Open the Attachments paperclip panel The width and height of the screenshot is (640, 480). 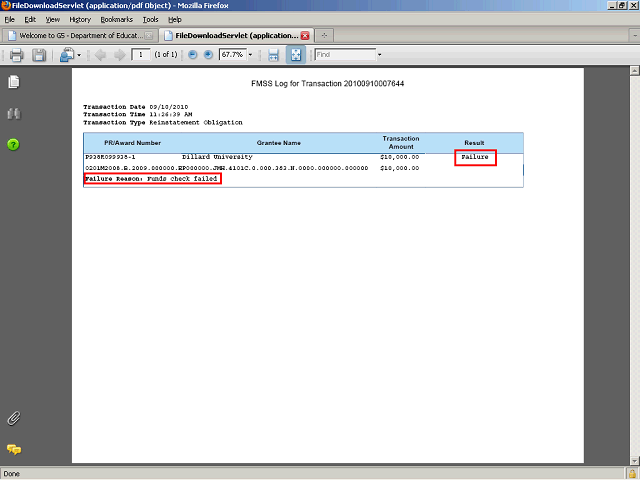13,418
